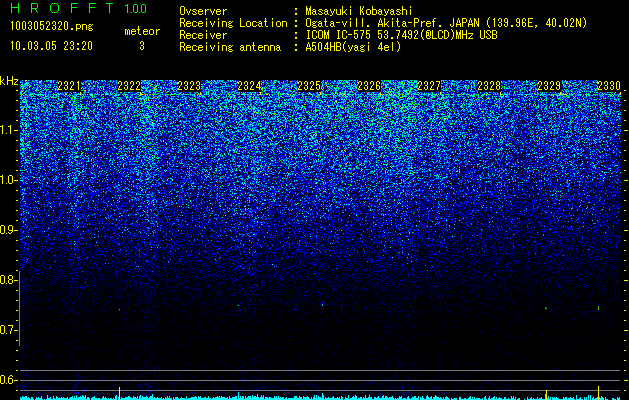Click the version number 1.00
Image resolution: width=629 pixels, height=400 pixels.
pyautogui.click(x=136, y=9)
